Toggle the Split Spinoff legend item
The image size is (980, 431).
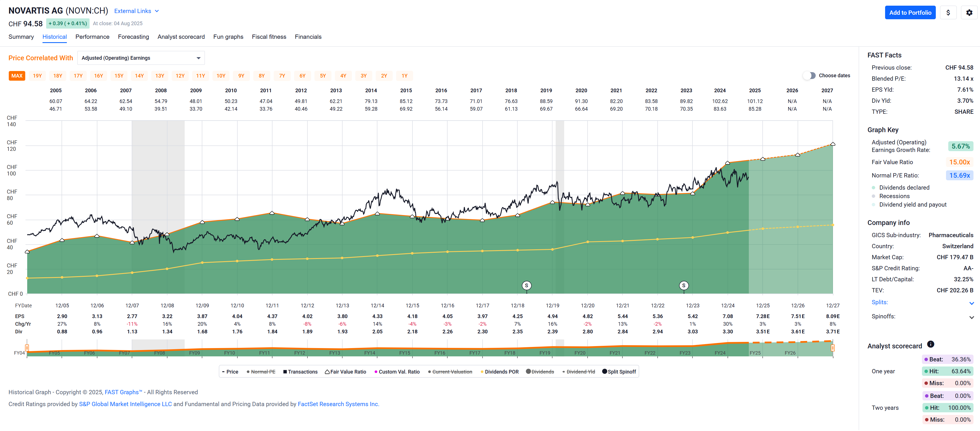pyautogui.click(x=619, y=372)
